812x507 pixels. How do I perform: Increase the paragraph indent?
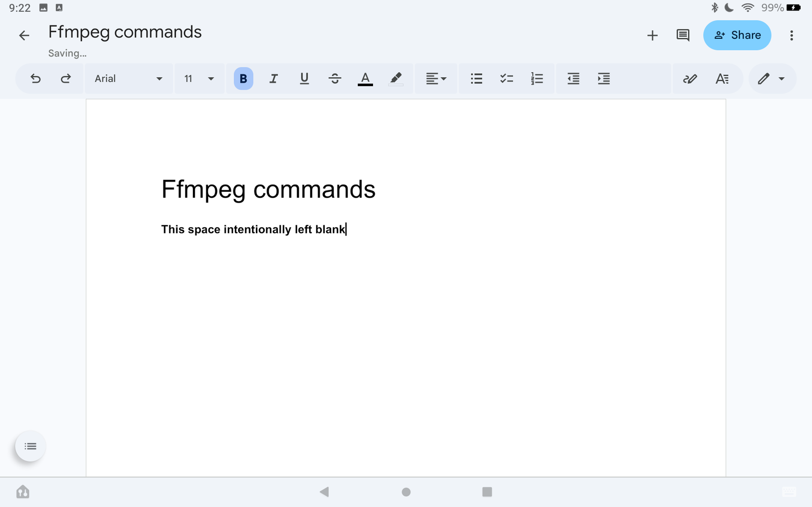point(604,79)
